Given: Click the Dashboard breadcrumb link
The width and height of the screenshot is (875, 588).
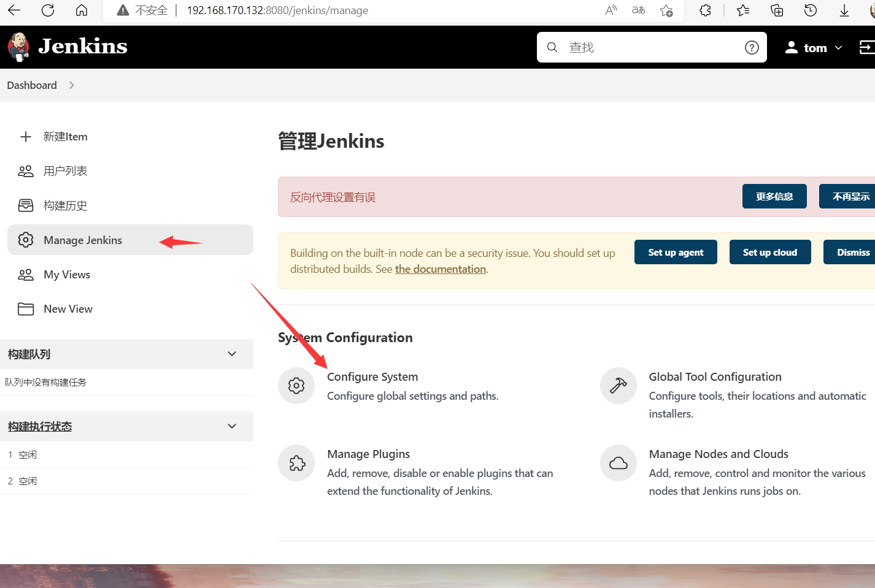Looking at the screenshot, I should (32, 85).
